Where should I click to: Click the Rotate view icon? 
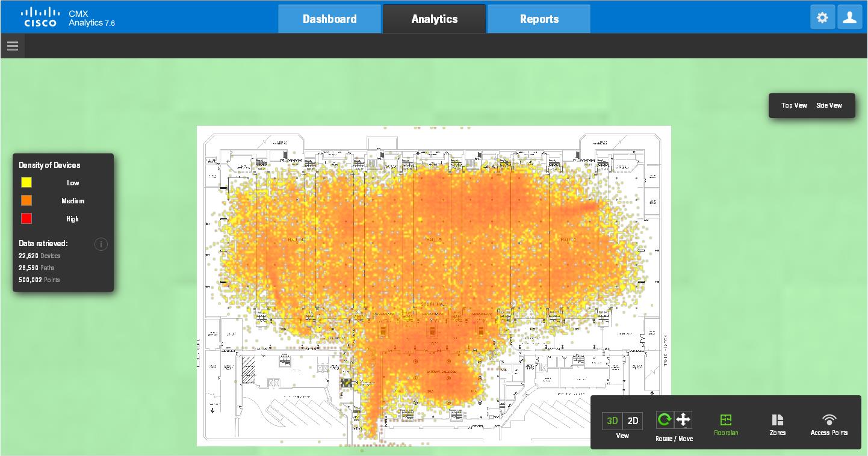click(x=665, y=420)
